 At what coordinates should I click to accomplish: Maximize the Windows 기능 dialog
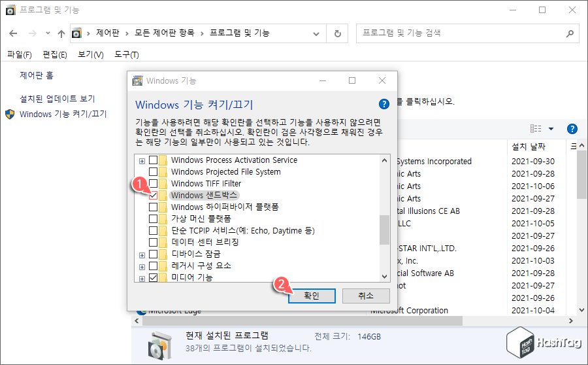click(x=352, y=80)
